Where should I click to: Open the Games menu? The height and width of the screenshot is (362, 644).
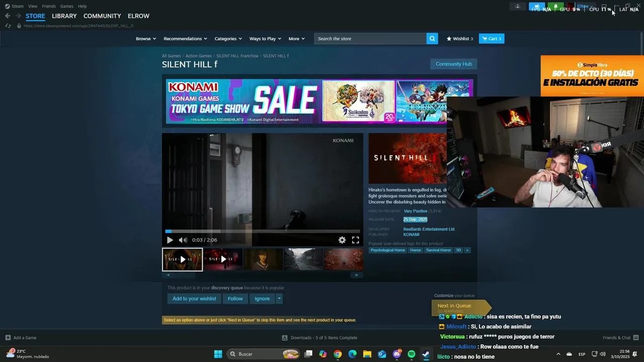point(66,6)
